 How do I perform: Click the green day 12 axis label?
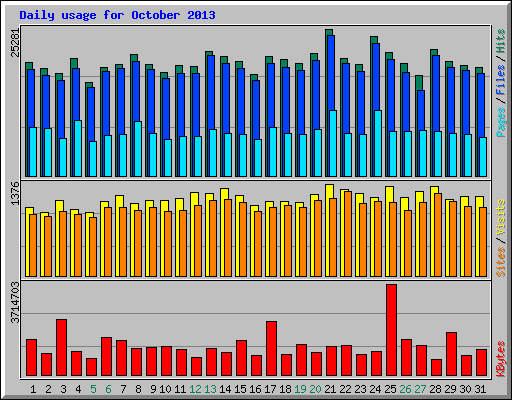click(195, 389)
